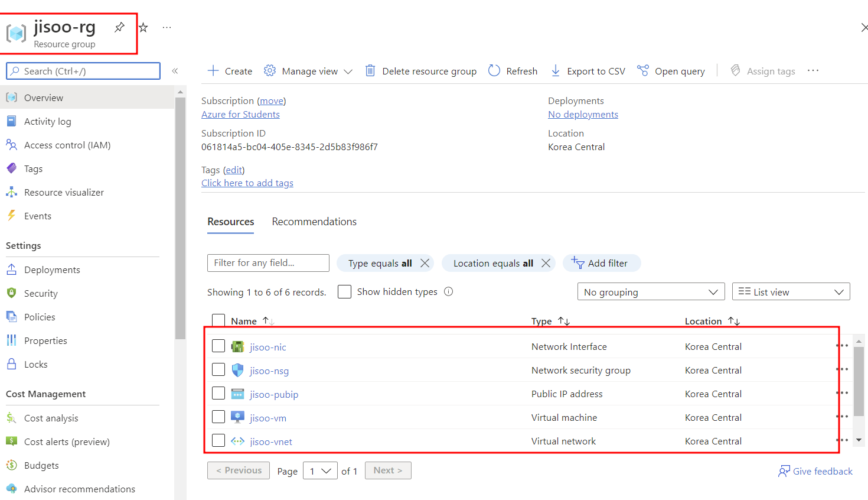Click the Export to CSV download icon
This screenshot has width=868, height=500.
[556, 71]
